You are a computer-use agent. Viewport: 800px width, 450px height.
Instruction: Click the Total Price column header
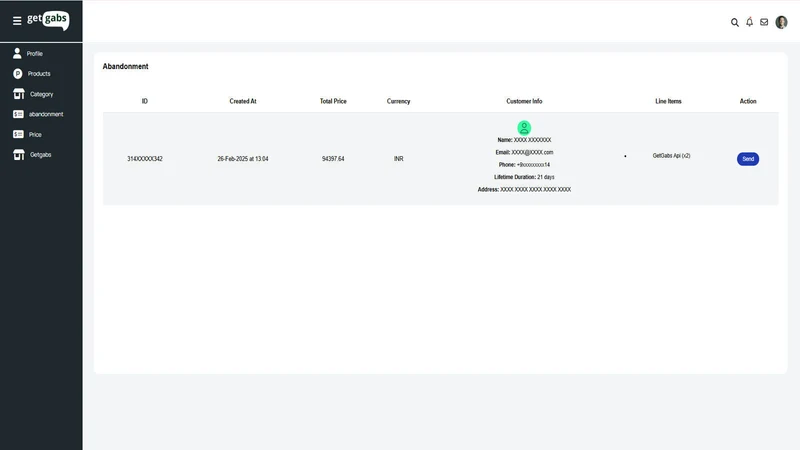tap(333, 101)
